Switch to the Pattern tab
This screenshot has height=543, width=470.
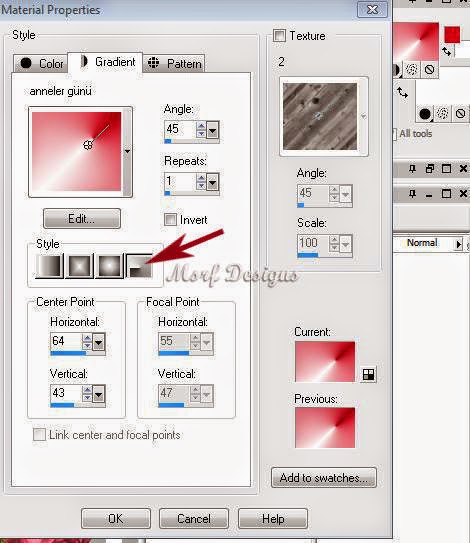point(174,64)
